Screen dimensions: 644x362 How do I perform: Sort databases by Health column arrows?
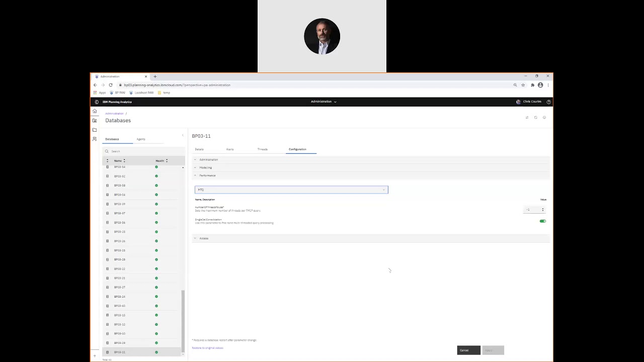pyautogui.click(x=167, y=160)
